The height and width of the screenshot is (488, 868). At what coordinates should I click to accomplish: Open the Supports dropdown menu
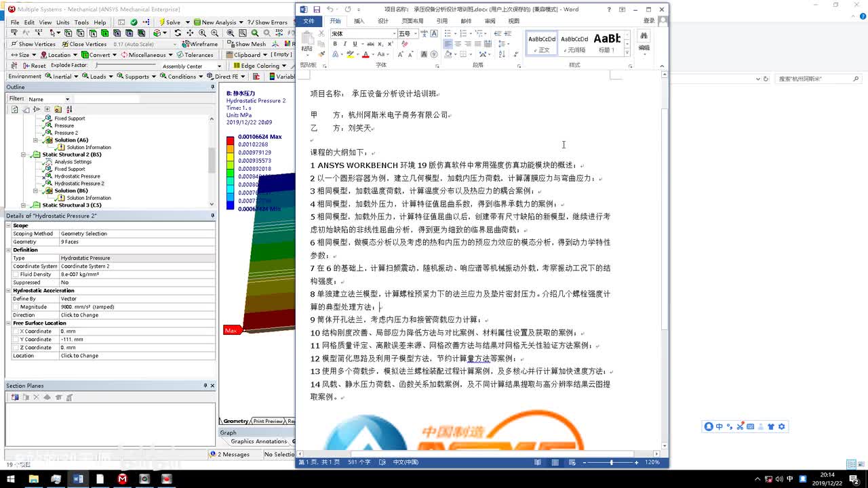pos(137,77)
